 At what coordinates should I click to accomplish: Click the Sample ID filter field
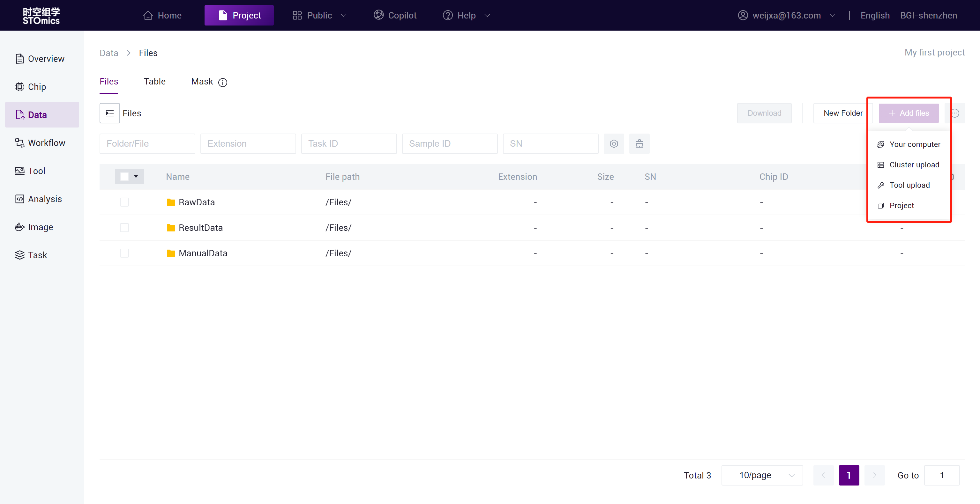coord(449,144)
